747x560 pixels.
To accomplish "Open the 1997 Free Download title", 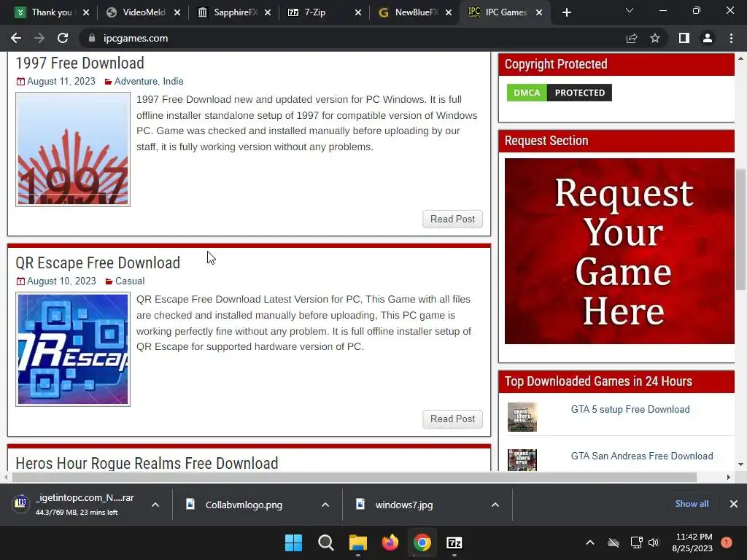I will pos(80,63).
